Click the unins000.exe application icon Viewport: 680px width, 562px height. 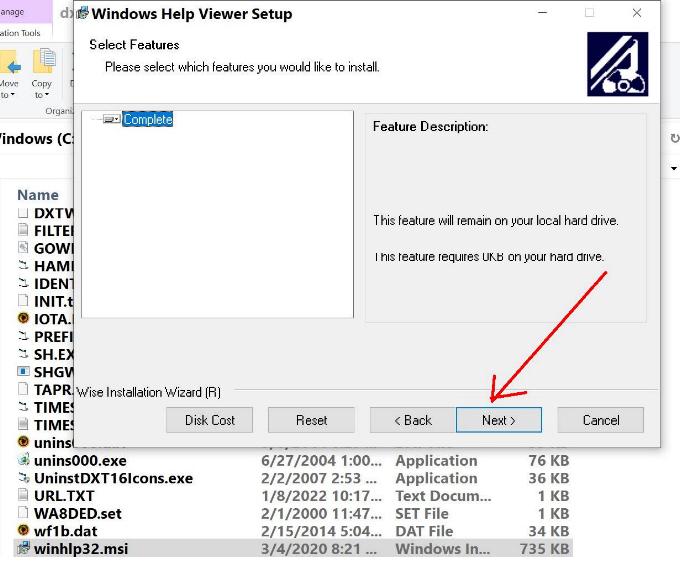point(23,459)
